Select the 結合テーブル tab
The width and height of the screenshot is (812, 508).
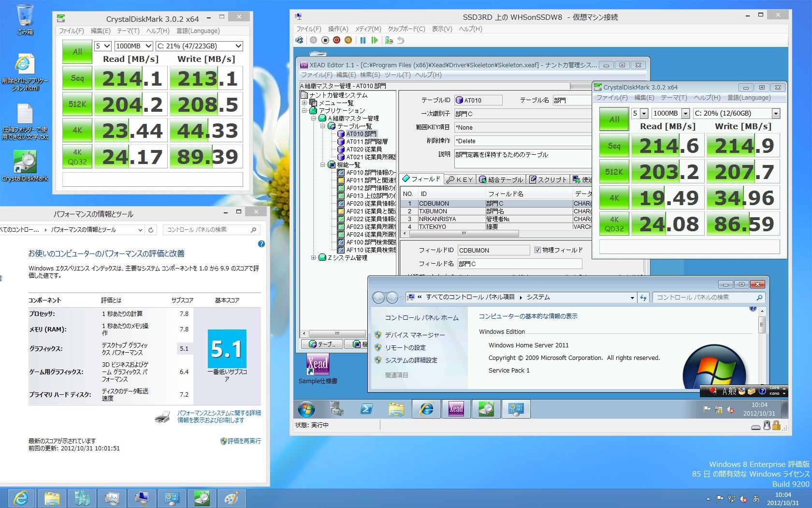(x=501, y=179)
